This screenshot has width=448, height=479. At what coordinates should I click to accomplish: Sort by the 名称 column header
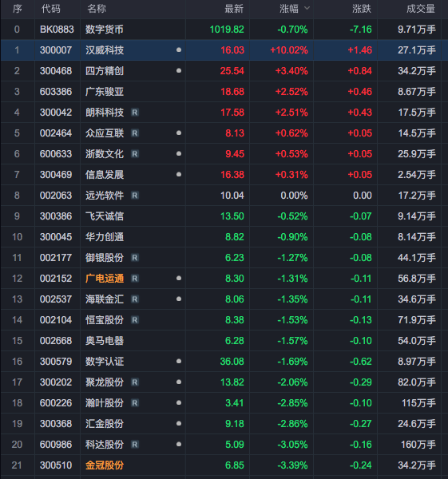tap(97, 9)
